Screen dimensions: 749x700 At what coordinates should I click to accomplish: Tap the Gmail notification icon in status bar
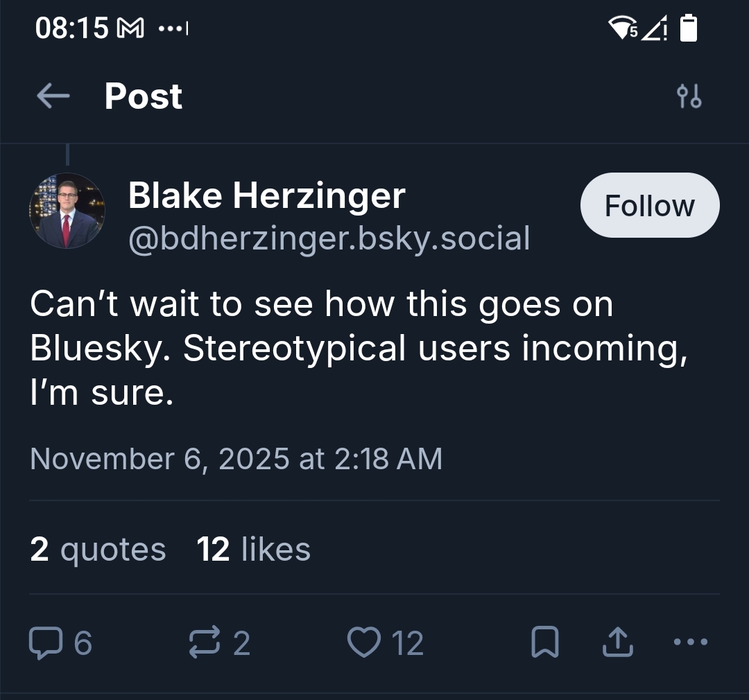(132, 29)
